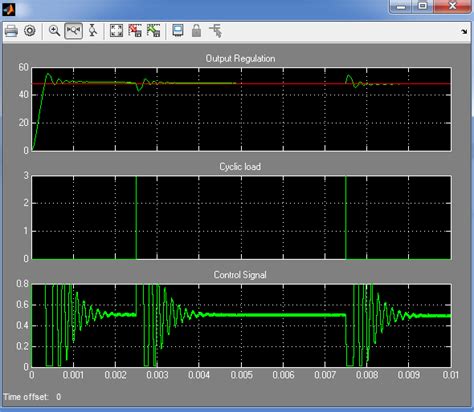This screenshot has height=412, width=474.
Task: Click the Autoscale axes icon
Action: [116, 31]
